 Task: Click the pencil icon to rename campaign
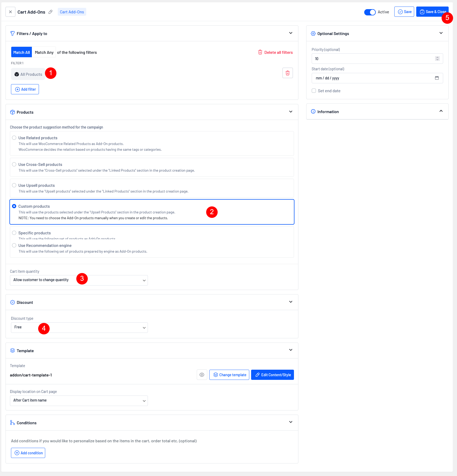(x=50, y=12)
